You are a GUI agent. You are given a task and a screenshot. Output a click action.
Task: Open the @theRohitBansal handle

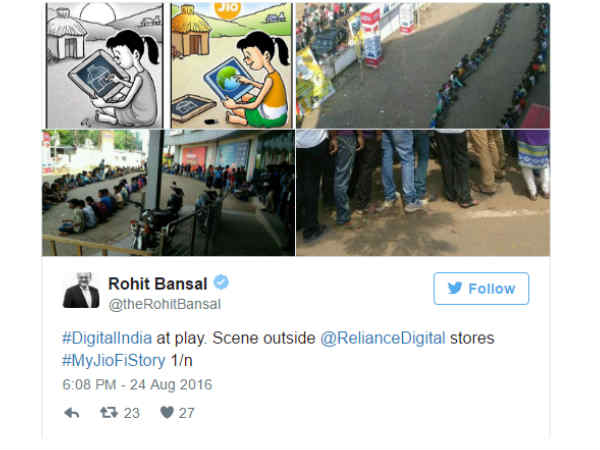[x=165, y=304]
